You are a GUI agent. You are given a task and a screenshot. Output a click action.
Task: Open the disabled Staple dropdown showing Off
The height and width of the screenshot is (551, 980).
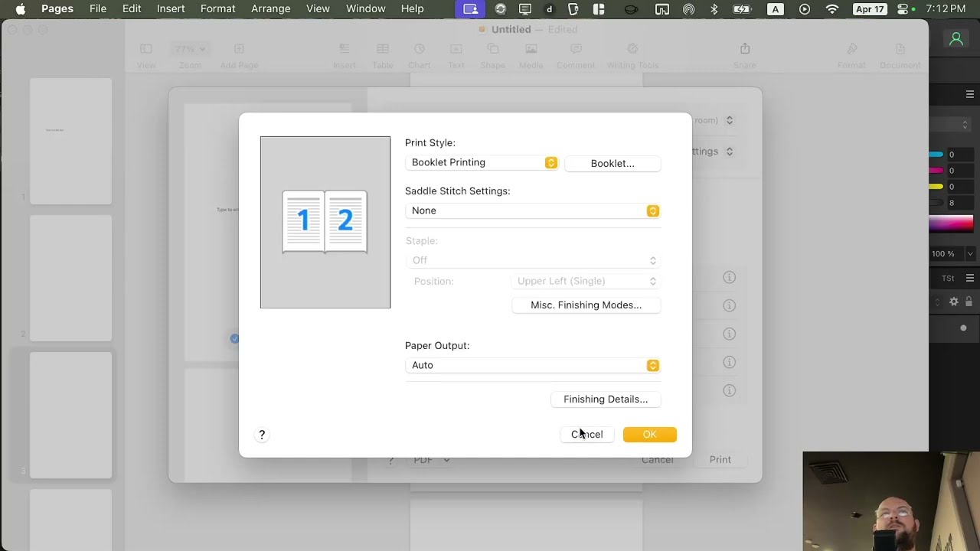[x=532, y=260]
